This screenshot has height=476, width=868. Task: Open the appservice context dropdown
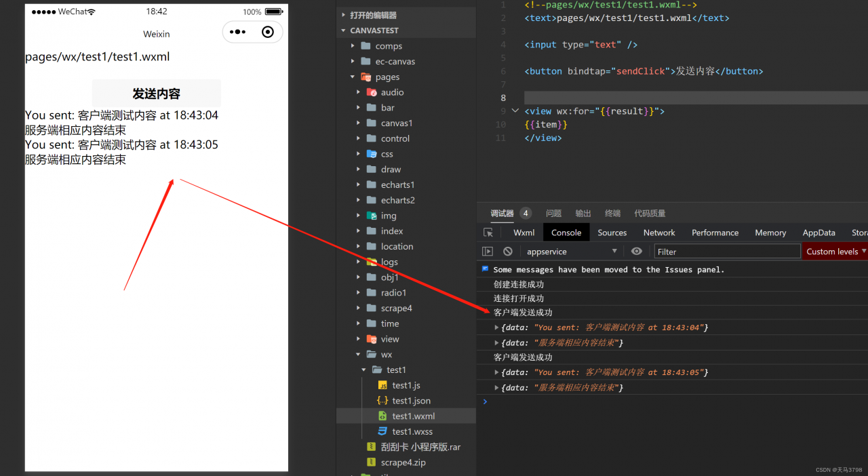572,252
